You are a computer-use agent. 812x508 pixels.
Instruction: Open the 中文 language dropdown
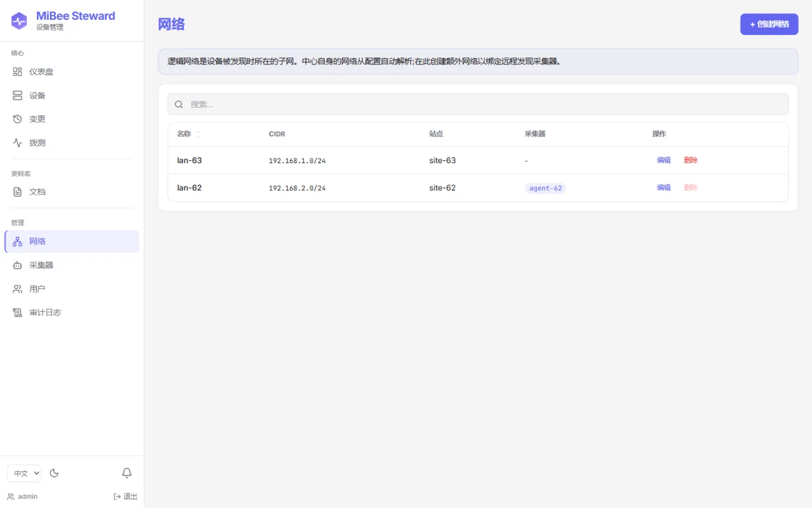click(24, 473)
